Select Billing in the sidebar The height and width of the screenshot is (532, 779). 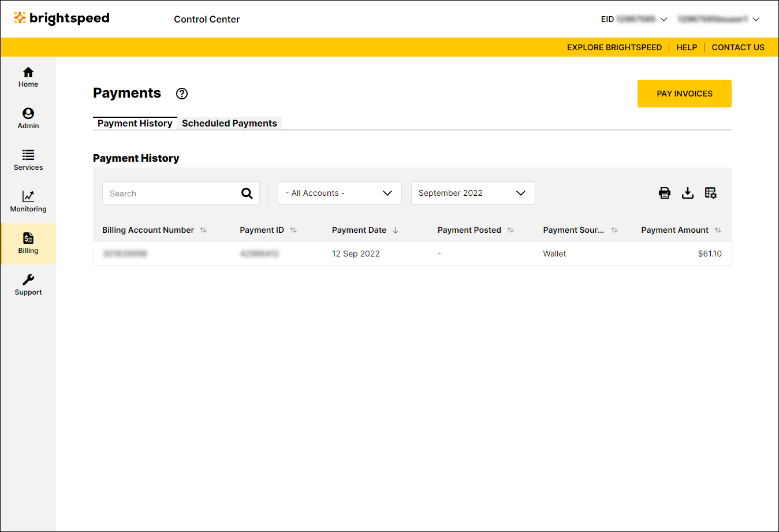pos(28,244)
